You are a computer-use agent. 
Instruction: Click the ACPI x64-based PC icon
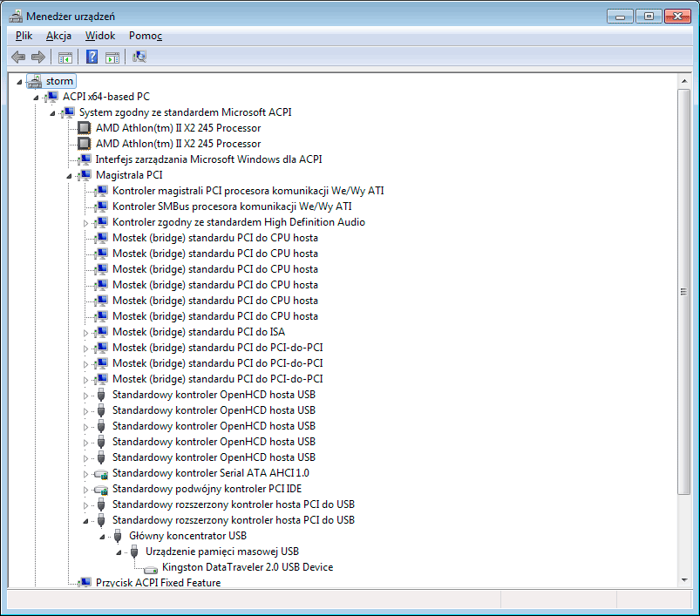point(51,97)
